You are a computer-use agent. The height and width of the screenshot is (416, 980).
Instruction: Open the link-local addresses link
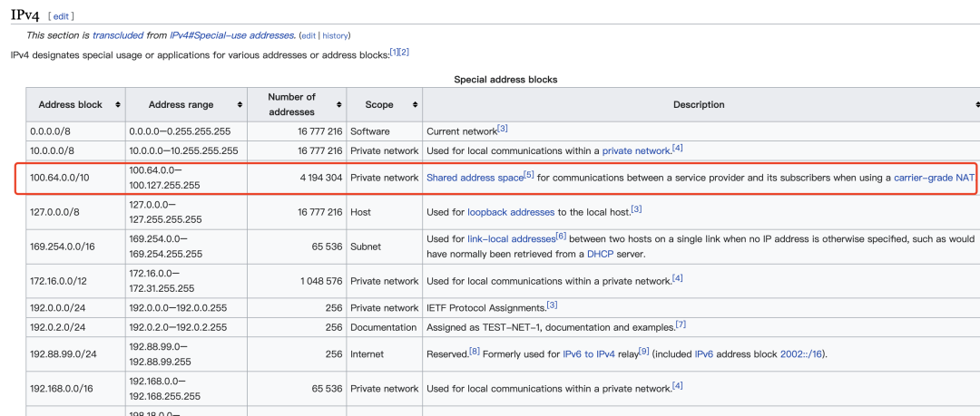(511, 238)
